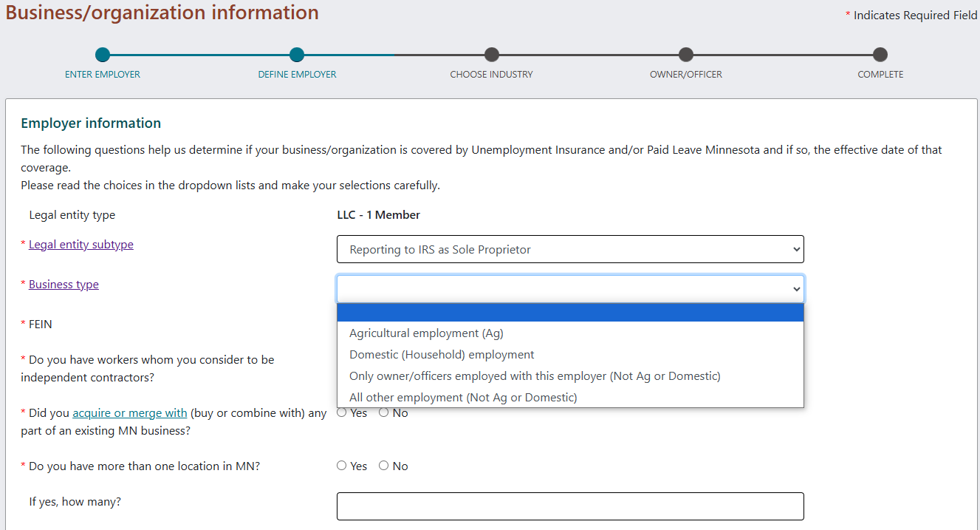This screenshot has height=530, width=980.
Task: Click the OWNER/OFFICER progress step marker
Action: click(685, 55)
